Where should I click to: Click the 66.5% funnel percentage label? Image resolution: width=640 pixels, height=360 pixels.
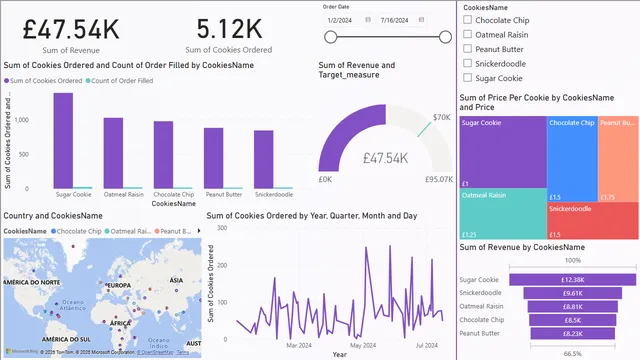pos(573,353)
